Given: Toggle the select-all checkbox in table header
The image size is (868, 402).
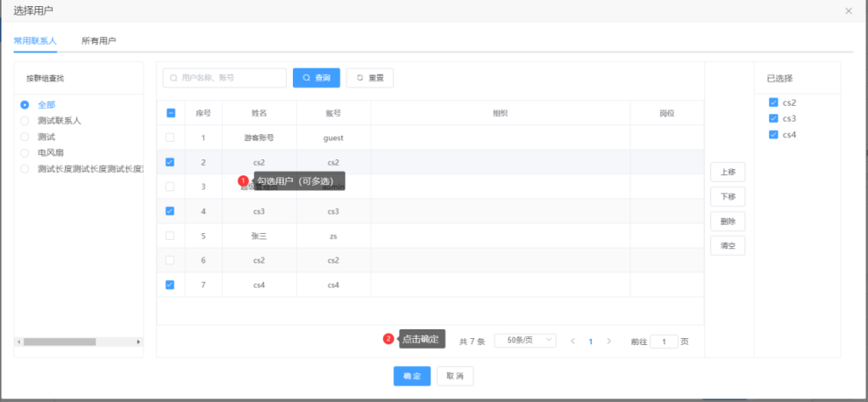Looking at the screenshot, I should 170,113.
